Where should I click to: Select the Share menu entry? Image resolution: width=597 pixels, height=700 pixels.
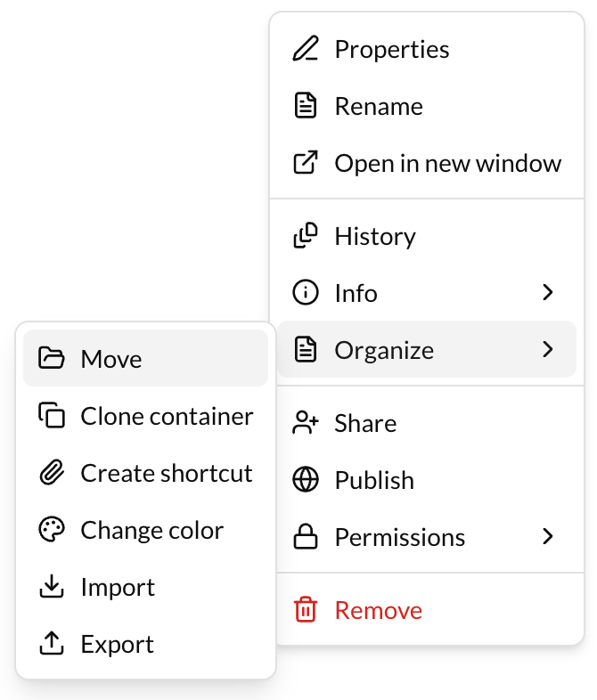(427, 422)
